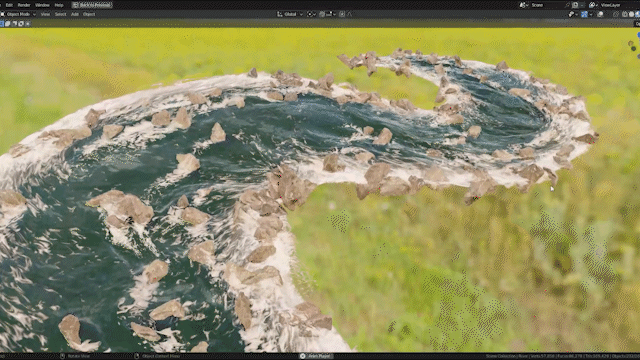
Task: Switch to solid shading
Action: [x=631, y=14]
